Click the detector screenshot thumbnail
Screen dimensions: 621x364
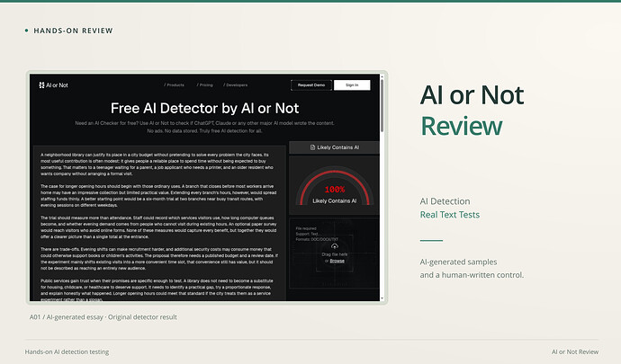pyautogui.click(x=207, y=188)
